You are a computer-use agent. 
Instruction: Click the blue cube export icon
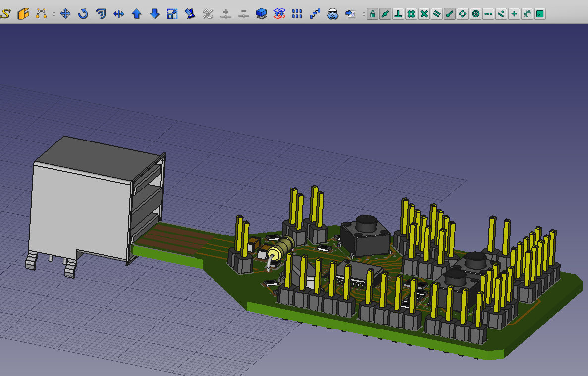[261, 14]
